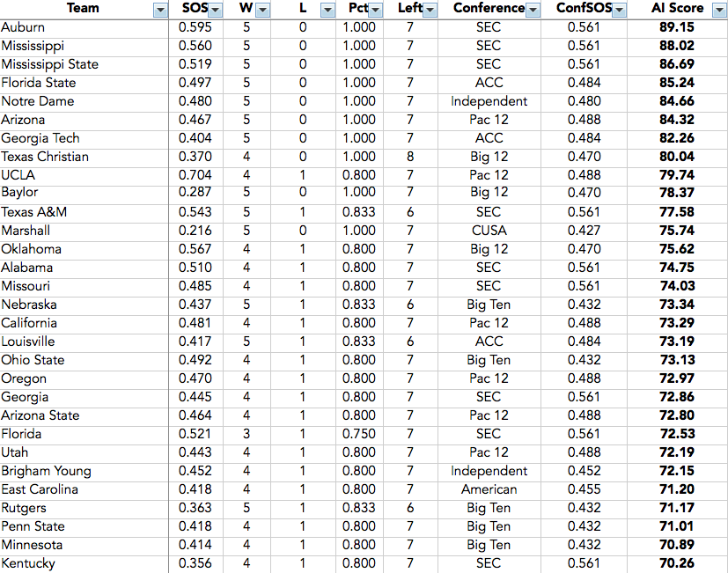Select the Left value 8 for Texas Christian
This screenshot has height=573, width=728.
410,157
